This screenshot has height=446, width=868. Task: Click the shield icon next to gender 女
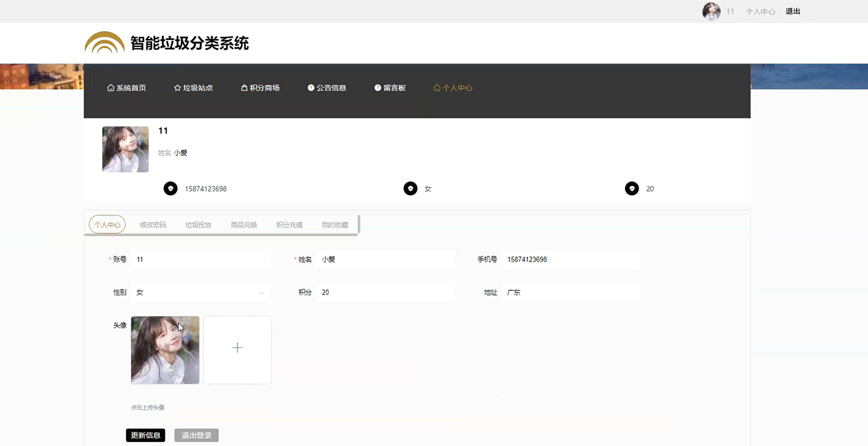click(x=410, y=189)
